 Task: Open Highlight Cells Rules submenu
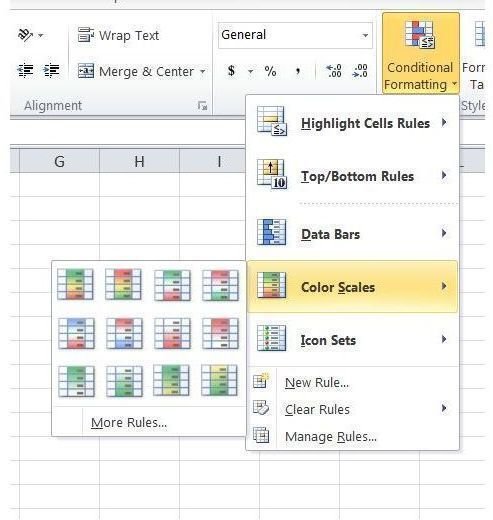(x=352, y=122)
